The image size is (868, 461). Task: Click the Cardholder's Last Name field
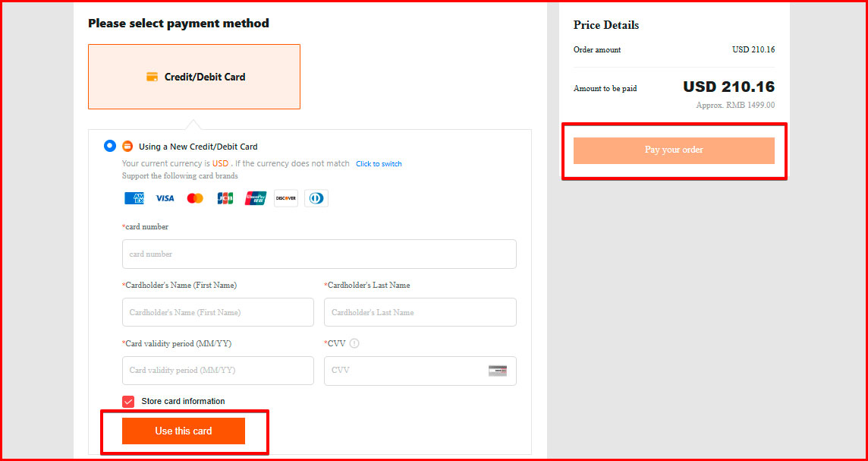(420, 312)
